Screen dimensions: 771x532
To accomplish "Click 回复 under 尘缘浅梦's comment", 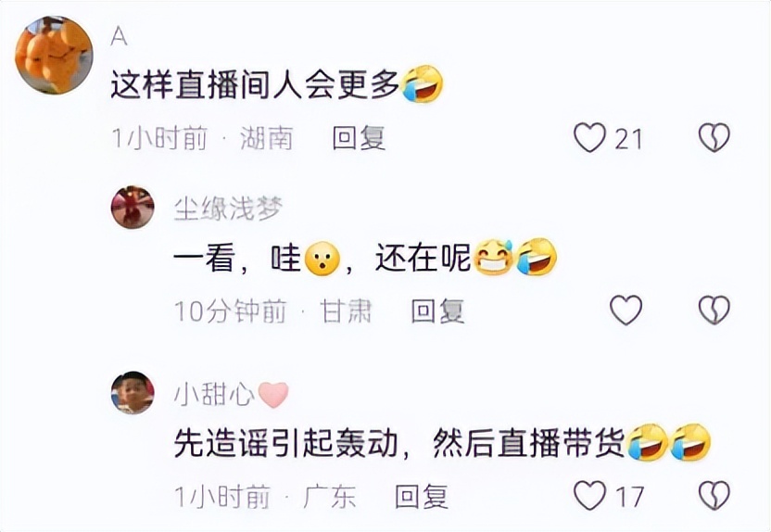I will 437,311.
